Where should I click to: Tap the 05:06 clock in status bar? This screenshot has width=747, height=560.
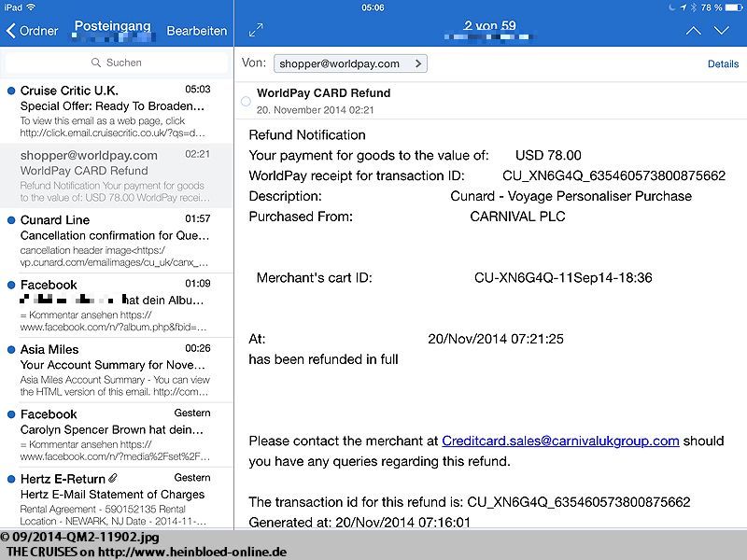(373, 7)
